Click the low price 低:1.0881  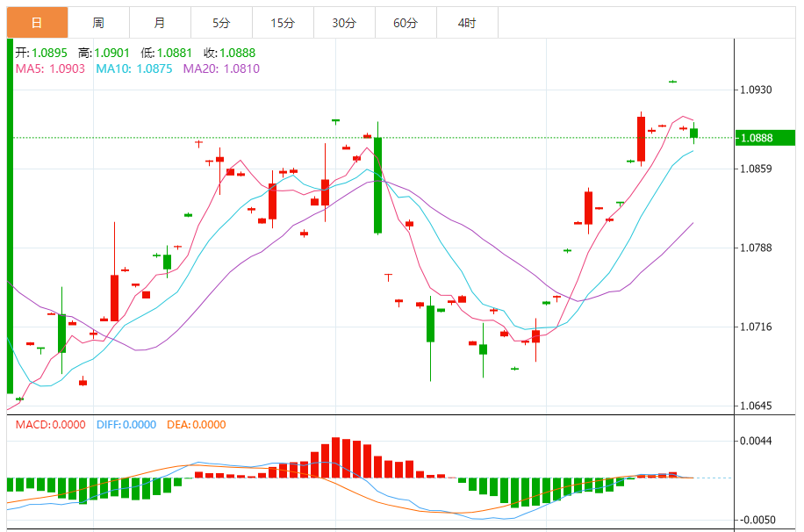pos(166,53)
